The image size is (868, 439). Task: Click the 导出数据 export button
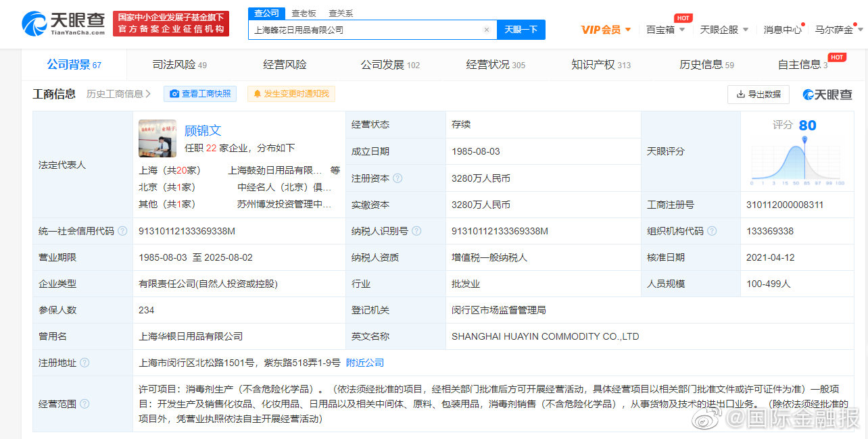[x=758, y=95]
